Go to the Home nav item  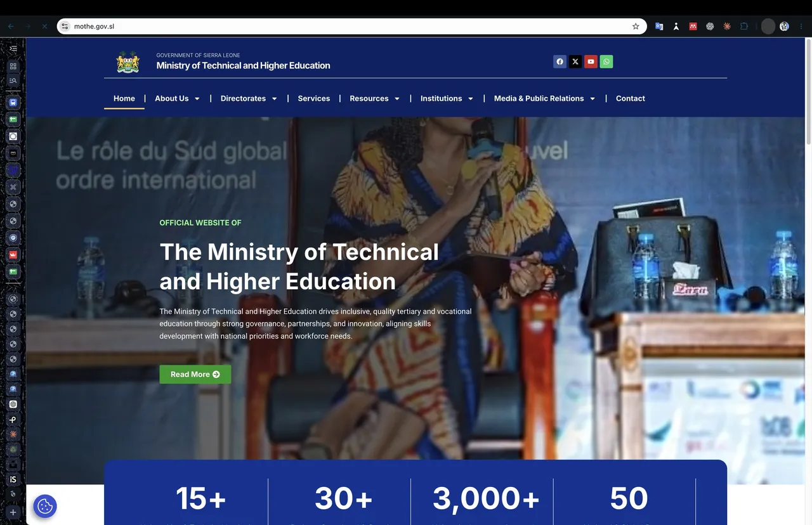124,98
